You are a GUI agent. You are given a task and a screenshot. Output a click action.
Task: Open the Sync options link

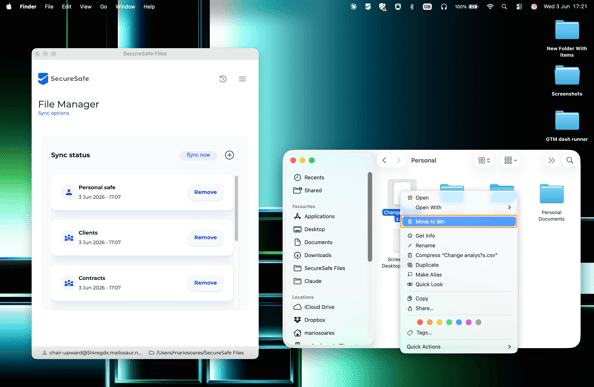(53, 113)
